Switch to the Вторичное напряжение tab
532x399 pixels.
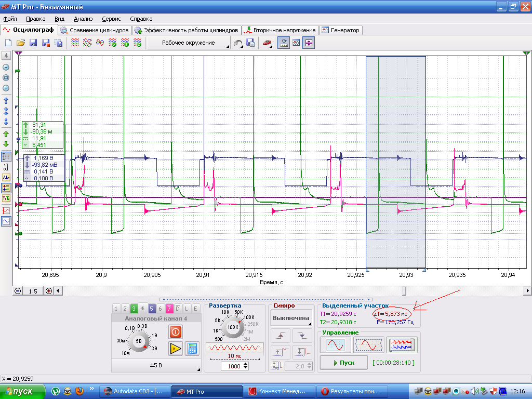[280, 30]
